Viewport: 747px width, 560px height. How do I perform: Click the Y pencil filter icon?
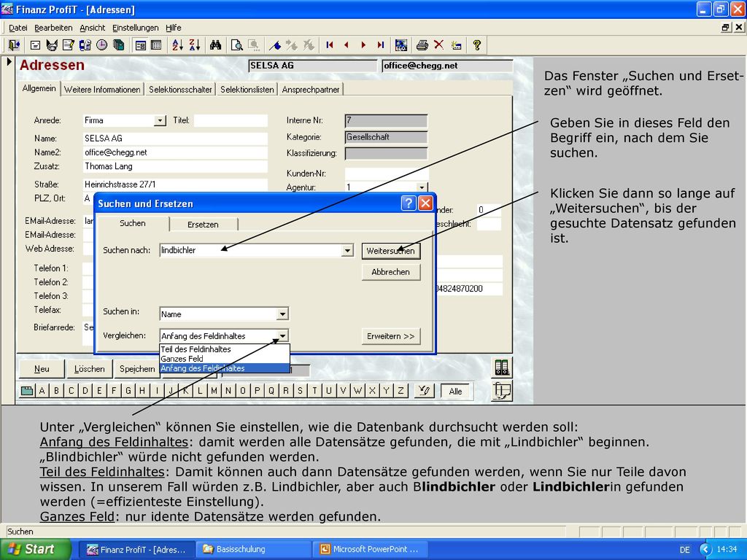pos(424,391)
